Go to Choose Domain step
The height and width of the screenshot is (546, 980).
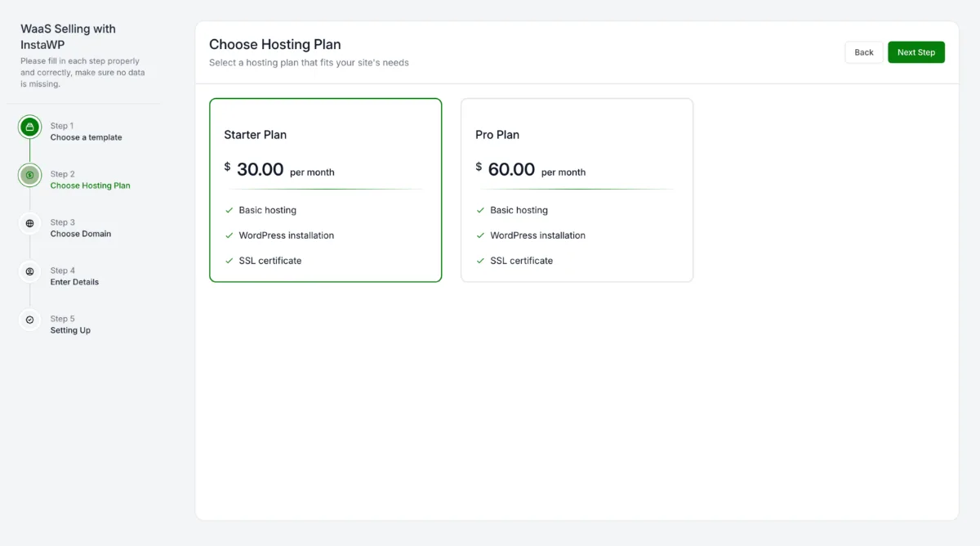[81, 234]
